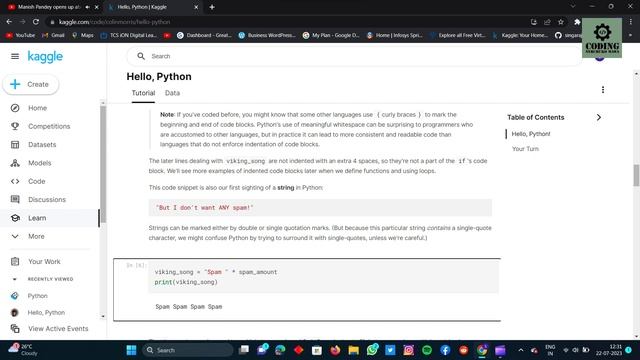Reload the current page
The width and height of the screenshot is (640, 360).
click(x=36, y=22)
